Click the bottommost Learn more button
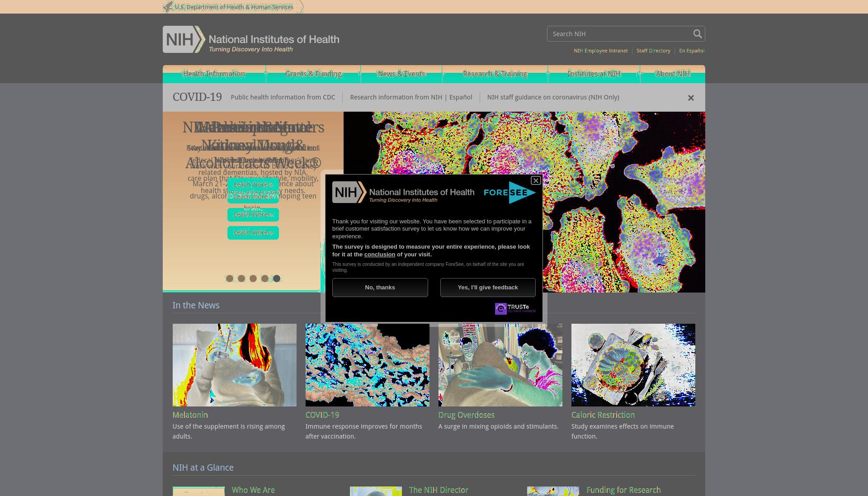The width and height of the screenshot is (868, 496). click(x=253, y=232)
